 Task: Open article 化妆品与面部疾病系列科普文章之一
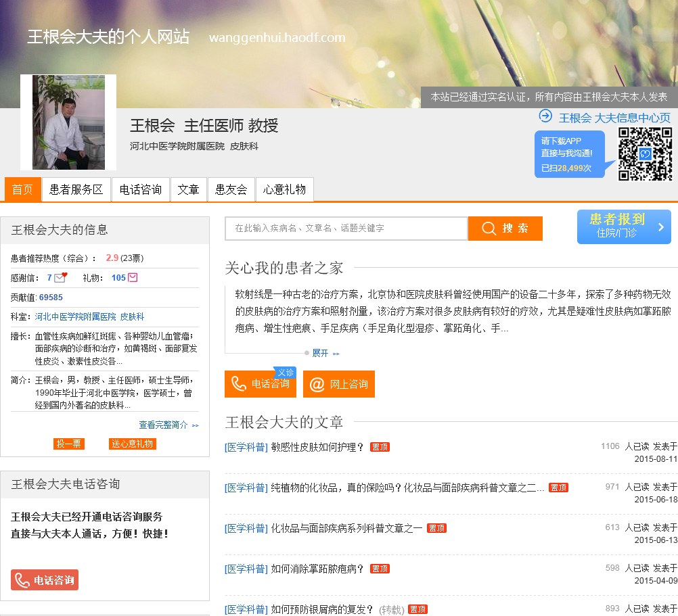point(346,528)
